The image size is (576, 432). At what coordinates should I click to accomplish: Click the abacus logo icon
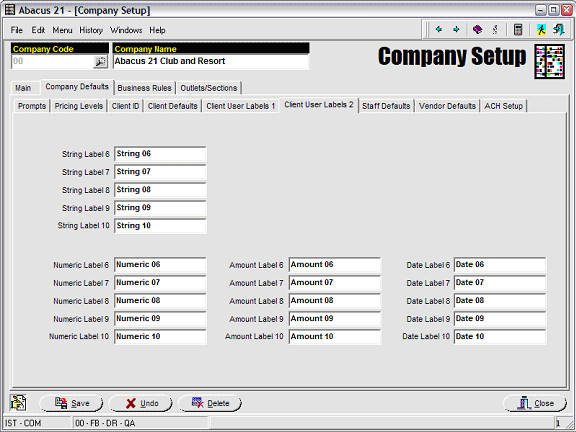click(549, 61)
